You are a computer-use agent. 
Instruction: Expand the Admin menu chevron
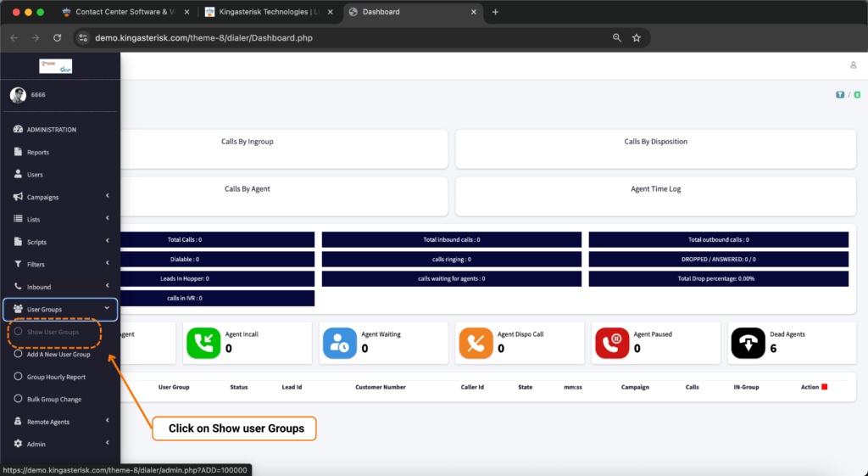[x=107, y=442]
